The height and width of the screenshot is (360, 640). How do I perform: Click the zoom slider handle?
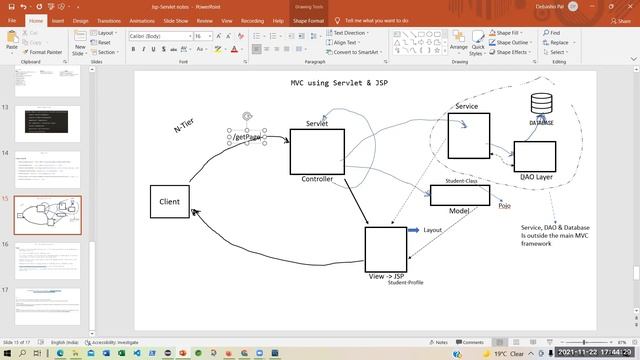click(584, 342)
